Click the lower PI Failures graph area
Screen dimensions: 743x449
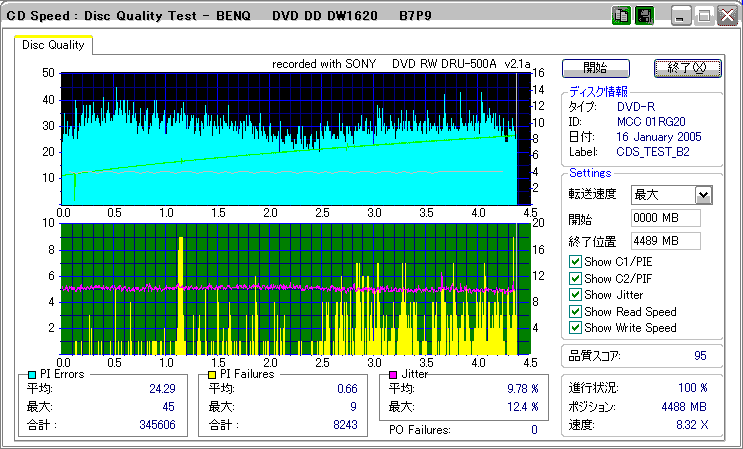[288, 288]
